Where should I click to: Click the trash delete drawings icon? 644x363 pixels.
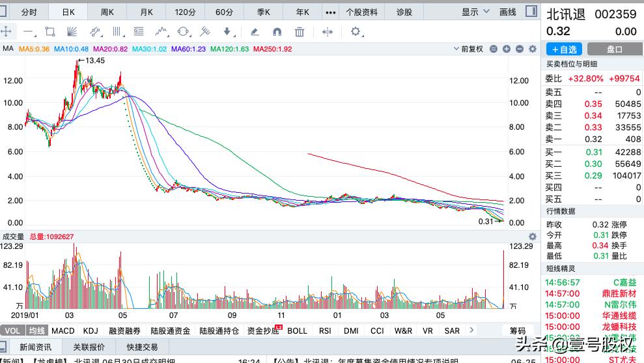tap(300, 32)
